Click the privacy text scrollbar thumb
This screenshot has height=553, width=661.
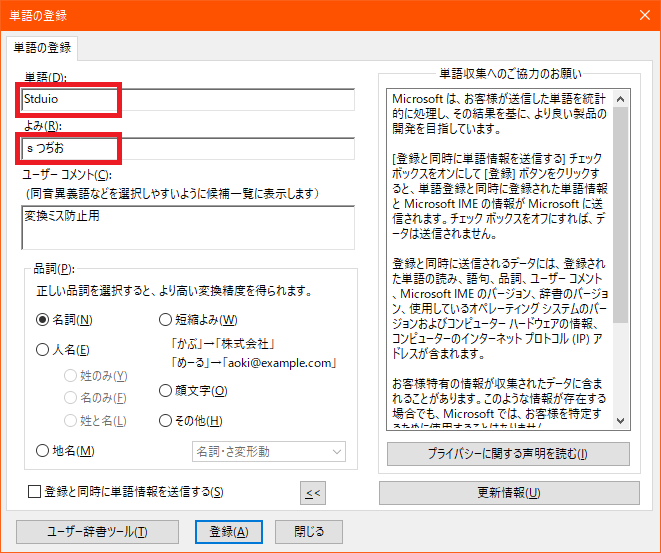pyautogui.click(x=621, y=215)
